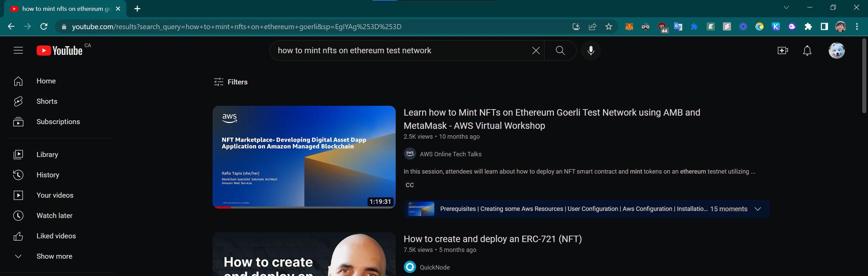The image size is (868, 276).
Task: Open the hamburger guide menu
Action: click(18, 51)
